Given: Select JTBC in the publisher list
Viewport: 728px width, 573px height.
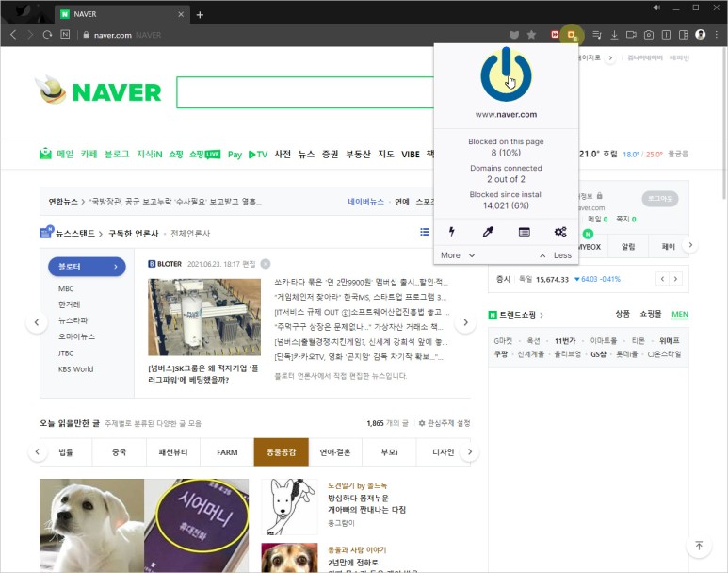Looking at the screenshot, I should (66, 353).
